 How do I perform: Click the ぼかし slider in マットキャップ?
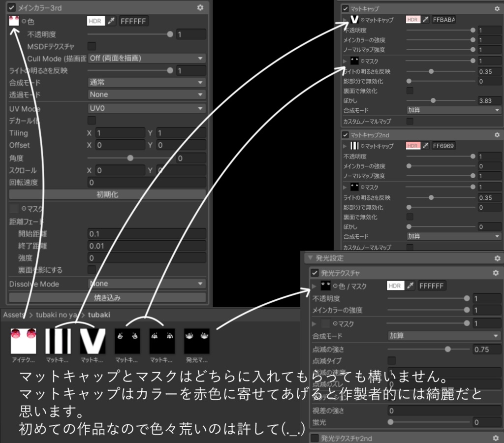[x=441, y=100]
